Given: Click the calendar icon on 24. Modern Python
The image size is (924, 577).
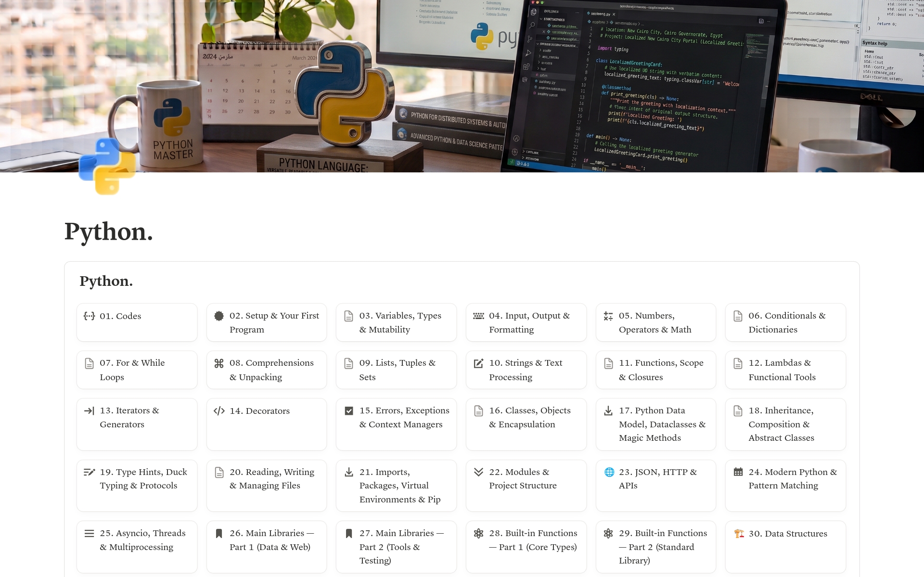Looking at the screenshot, I should [738, 472].
